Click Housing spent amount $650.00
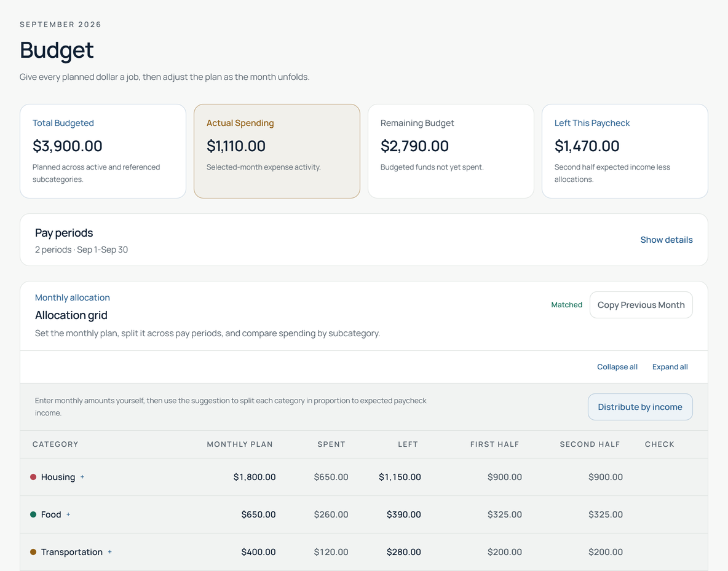The width and height of the screenshot is (728, 571). click(x=331, y=477)
